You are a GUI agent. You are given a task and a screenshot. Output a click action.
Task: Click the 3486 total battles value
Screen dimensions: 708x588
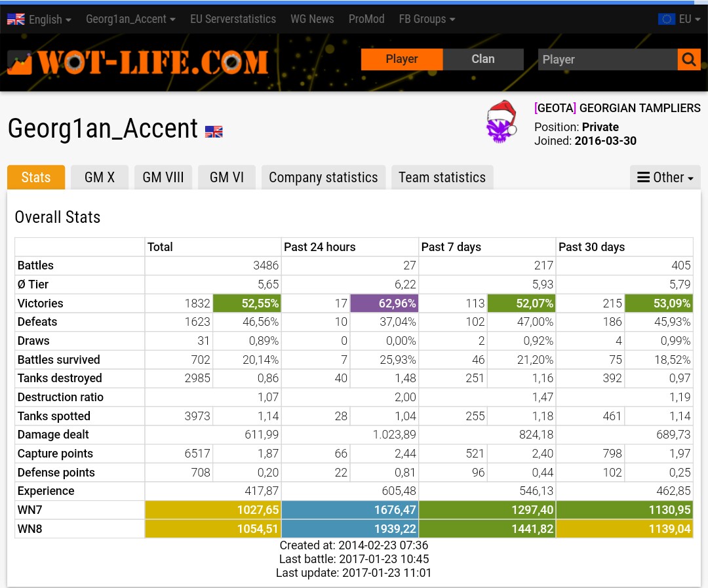pyautogui.click(x=265, y=265)
